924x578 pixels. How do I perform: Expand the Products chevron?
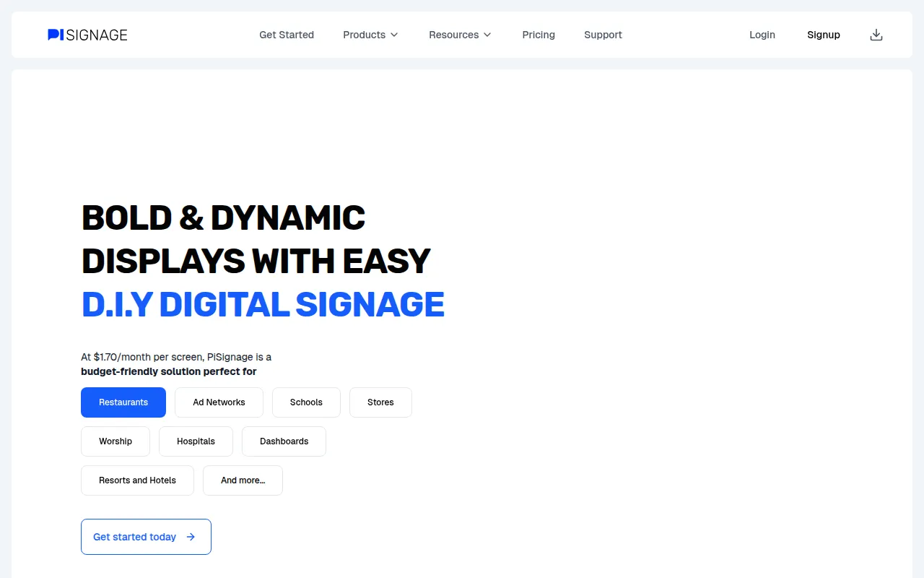394,35
